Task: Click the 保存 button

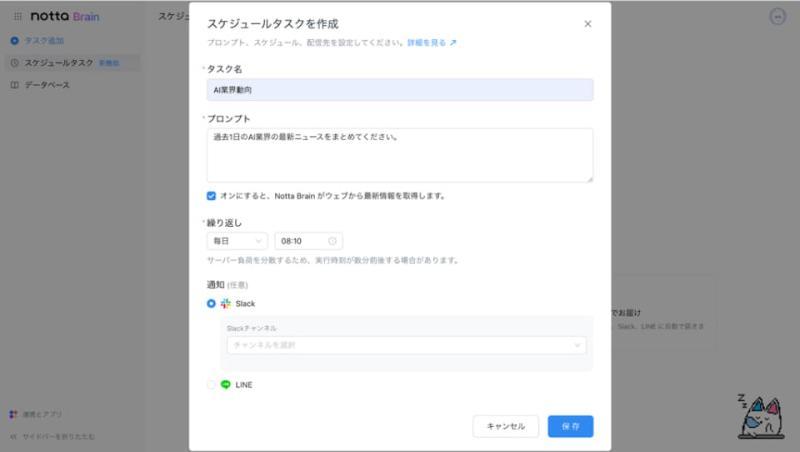Action: pyautogui.click(x=570, y=426)
